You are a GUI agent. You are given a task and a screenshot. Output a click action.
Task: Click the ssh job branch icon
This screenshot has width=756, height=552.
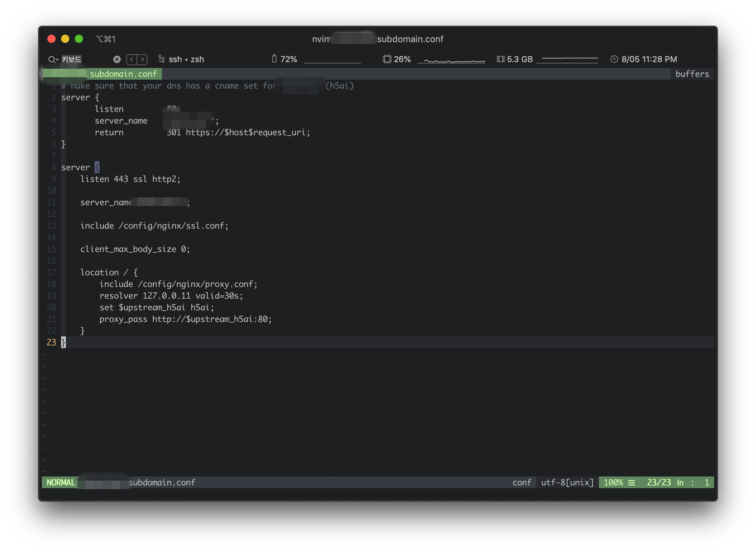pos(162,59)
